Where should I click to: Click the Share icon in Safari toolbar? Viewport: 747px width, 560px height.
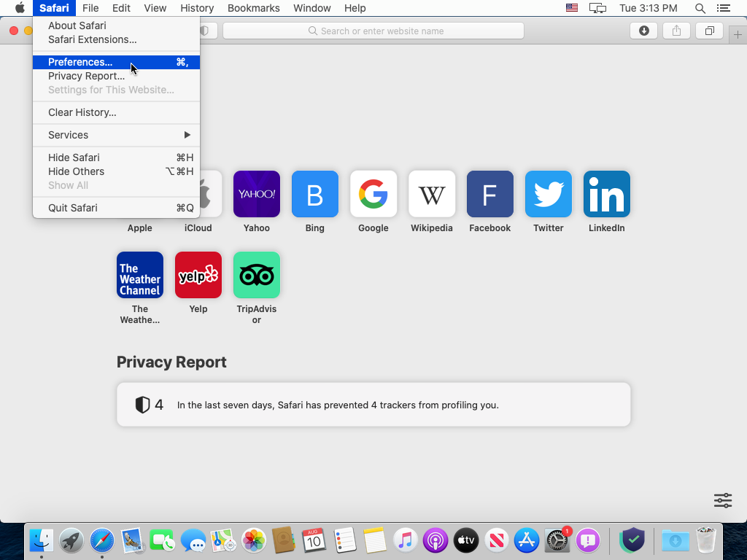point(676,31)
